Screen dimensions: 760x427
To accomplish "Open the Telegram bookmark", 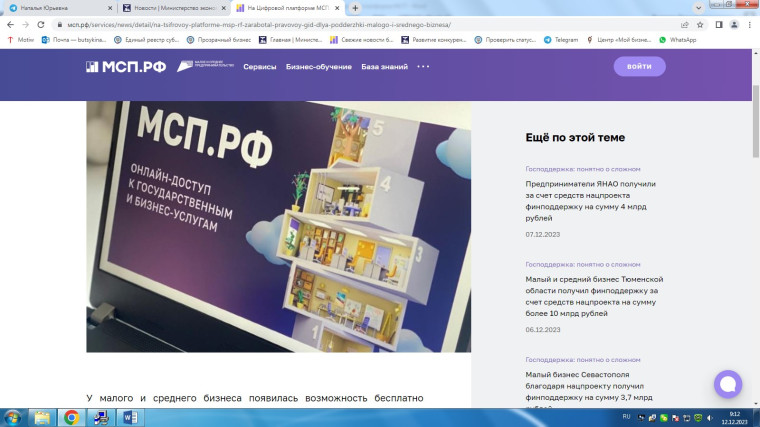I will [561, 40].
